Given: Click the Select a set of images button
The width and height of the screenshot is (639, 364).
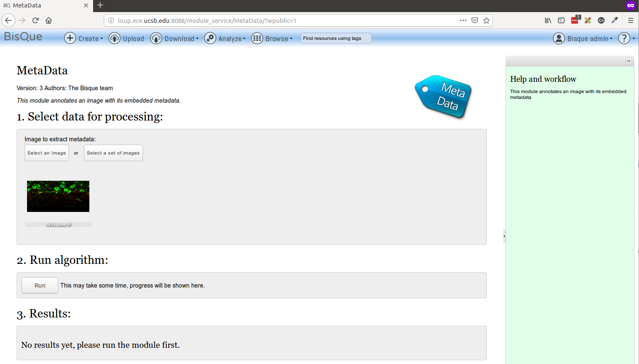Looking at the screenshot, I should [x=113, y=153].
